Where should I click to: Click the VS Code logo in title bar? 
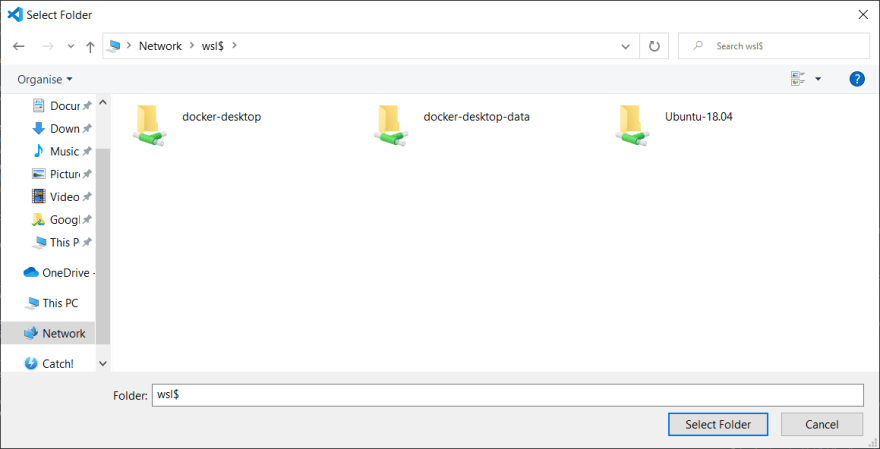coord(15,15)
